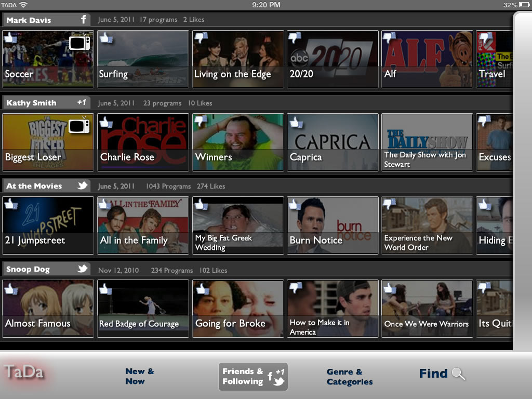
Task: Click Kathy Smith "23 programs" count
Action: click(162, 103)
